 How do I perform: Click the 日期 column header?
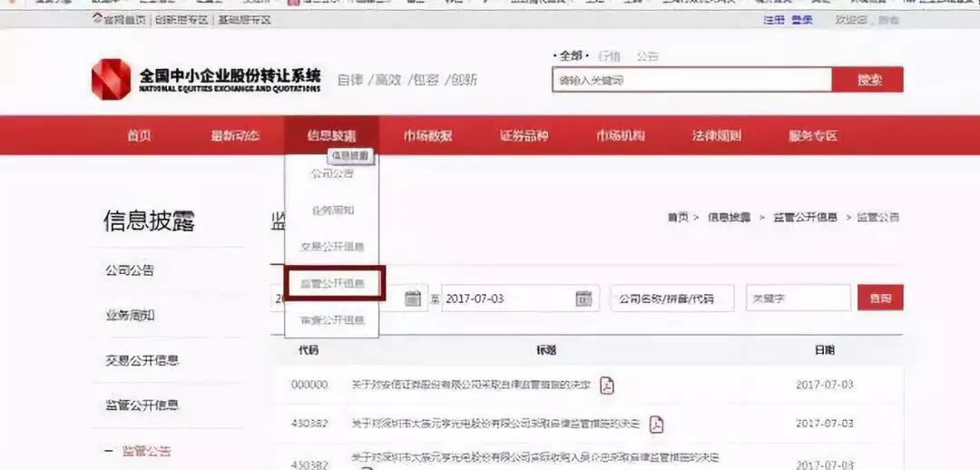pyautogui.click(x=824, y=350)
